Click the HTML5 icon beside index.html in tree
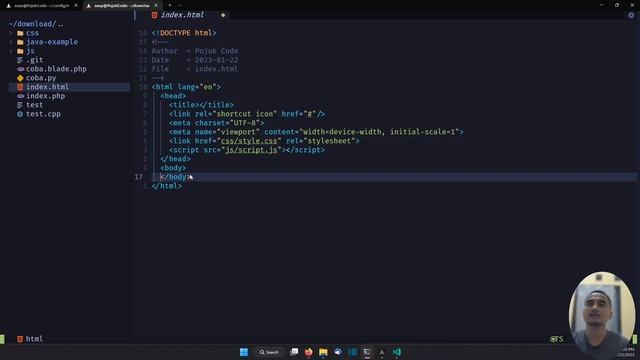The height and width of the screenshot is (360, 640). coord(20,87)
